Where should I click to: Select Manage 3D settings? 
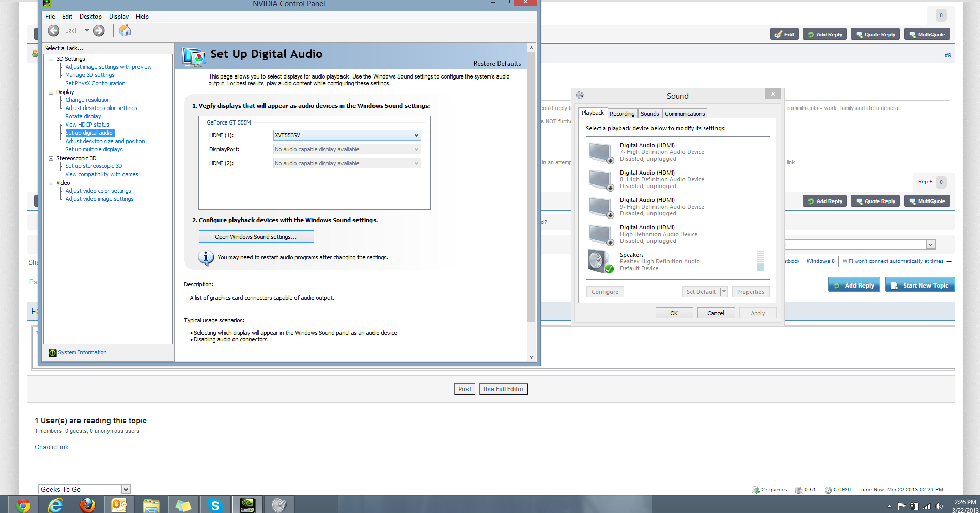(90, 75)
